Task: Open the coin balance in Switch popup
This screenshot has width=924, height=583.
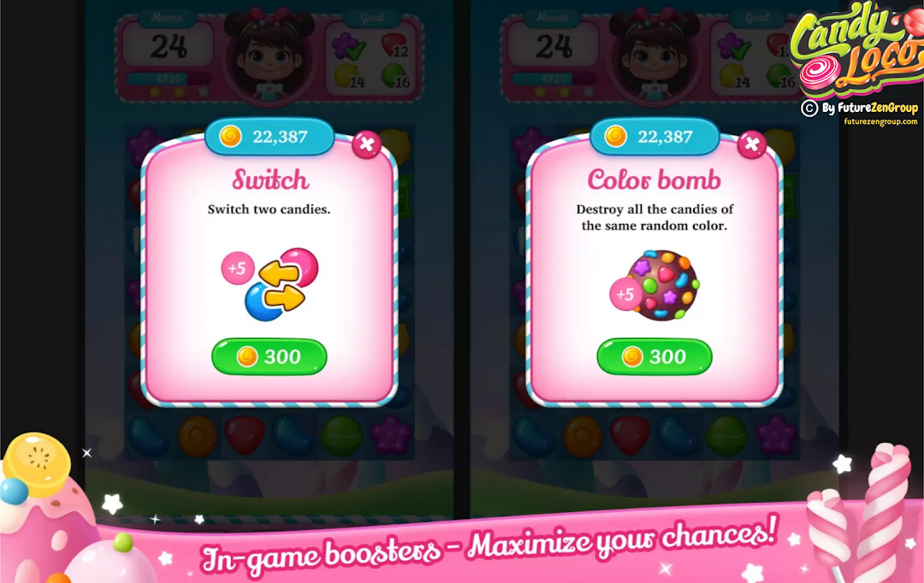Action: (269, 137)
